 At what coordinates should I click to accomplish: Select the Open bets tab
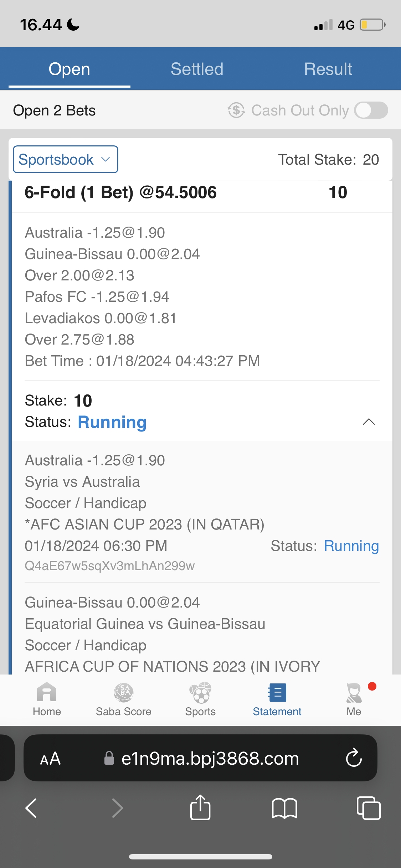click(x=70, y=69)
